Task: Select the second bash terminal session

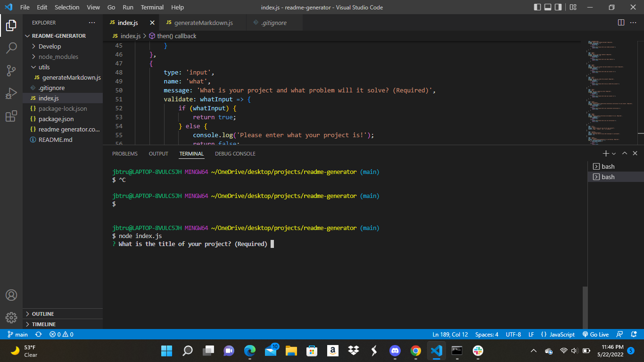Action: pos(608,177)
